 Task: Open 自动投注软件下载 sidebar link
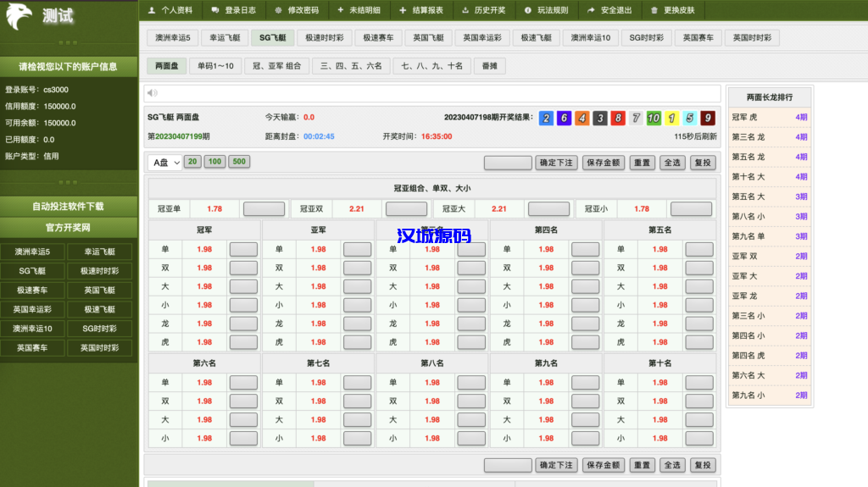(68, 207)
